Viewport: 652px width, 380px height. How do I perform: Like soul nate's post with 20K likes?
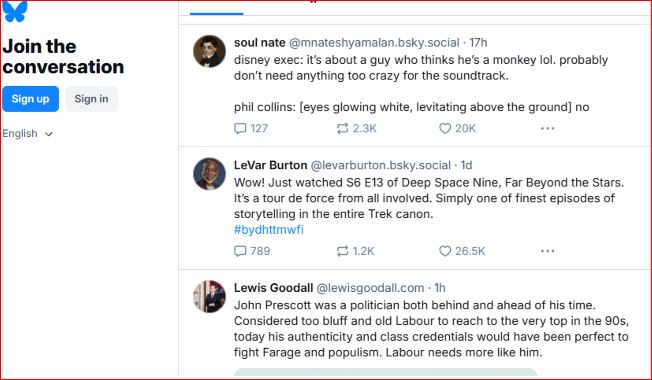tap(457, 128)
